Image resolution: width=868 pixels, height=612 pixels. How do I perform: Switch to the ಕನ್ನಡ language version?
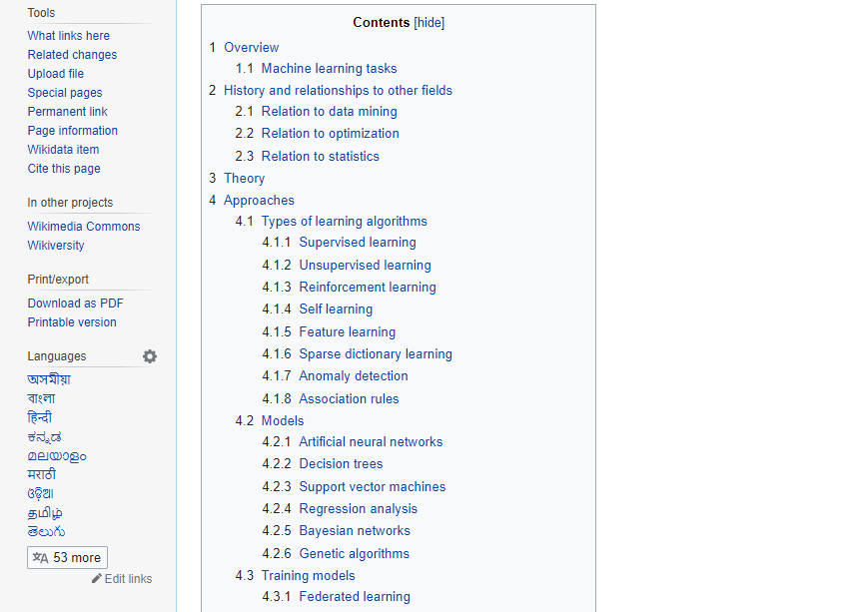click(44, 437)
